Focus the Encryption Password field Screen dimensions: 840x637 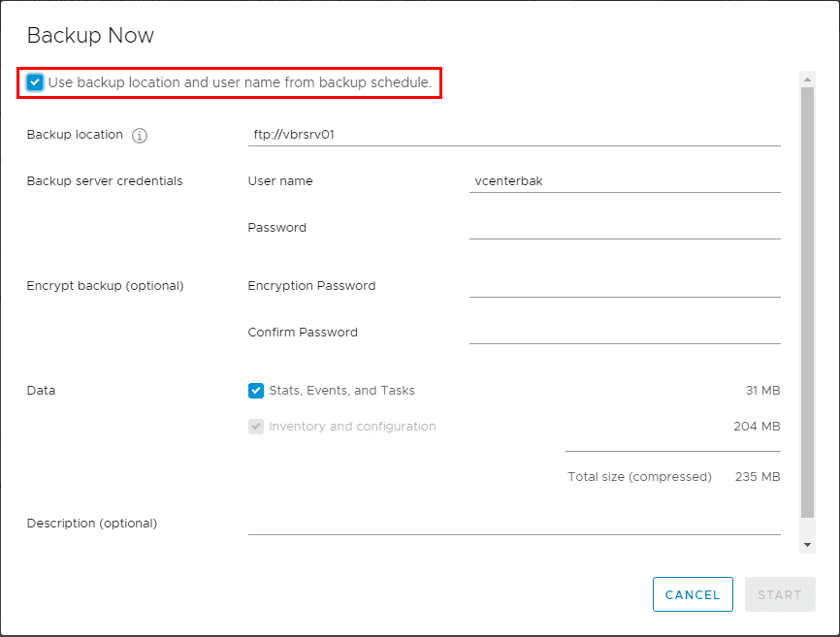point(625,286)
